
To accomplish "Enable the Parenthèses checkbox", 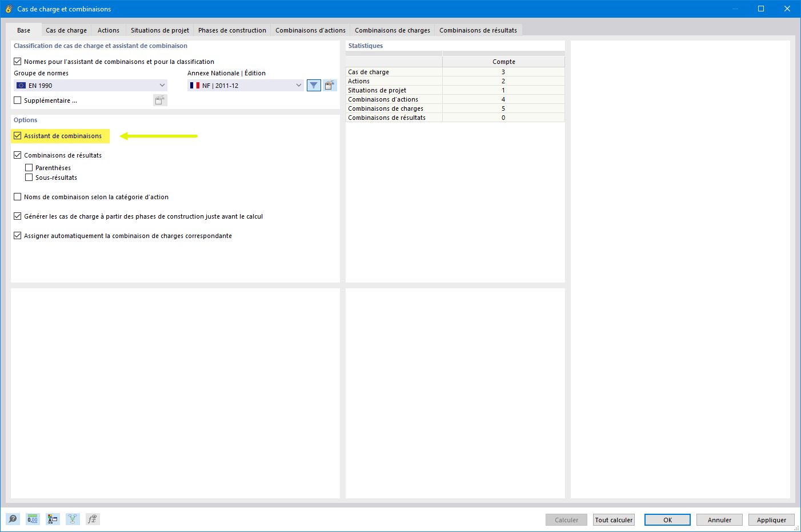I will click(29, 168).
